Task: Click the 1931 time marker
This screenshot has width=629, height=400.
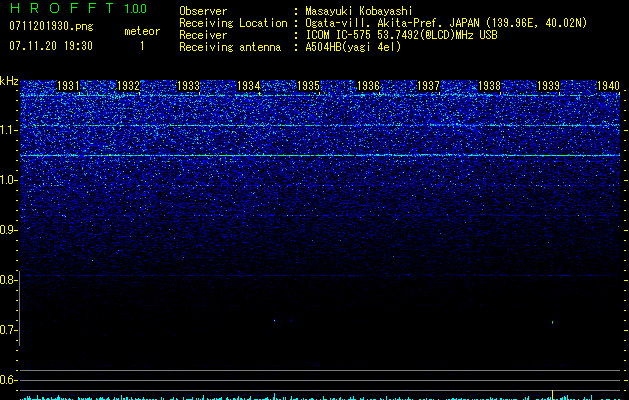Action: pos(68,86)
